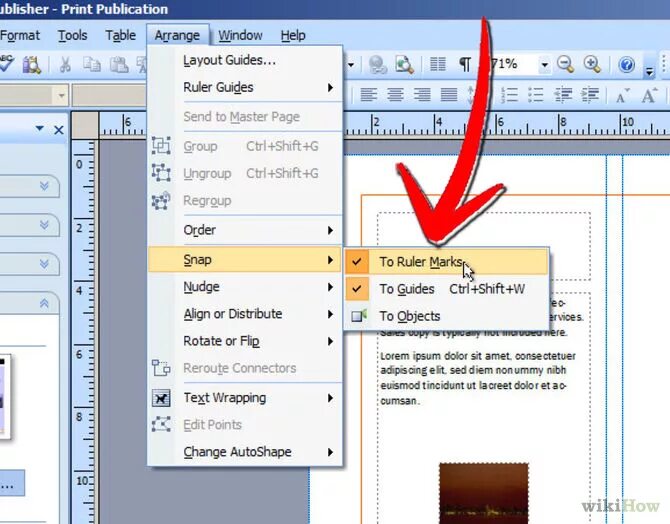Image resolution: width=670 pixels, height=524 pixels.
Task: Toggle Special Characters paragraph mark icon
Action: (464, 65)
